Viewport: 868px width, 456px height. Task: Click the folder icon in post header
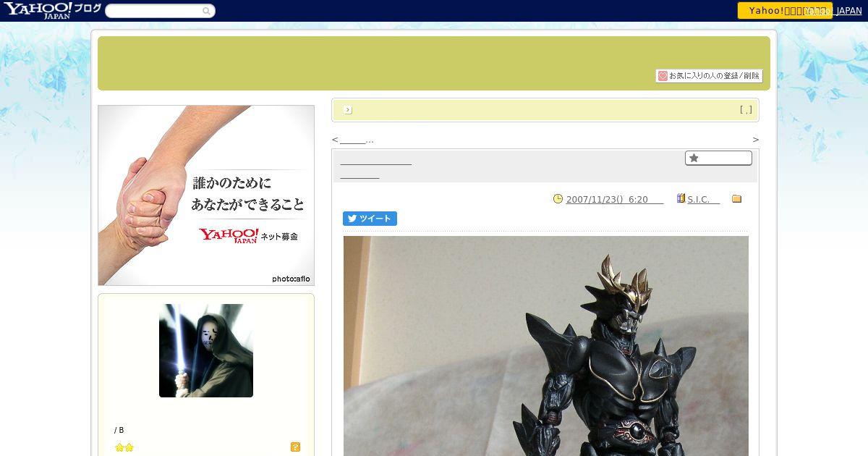click(x=737, y=199)
